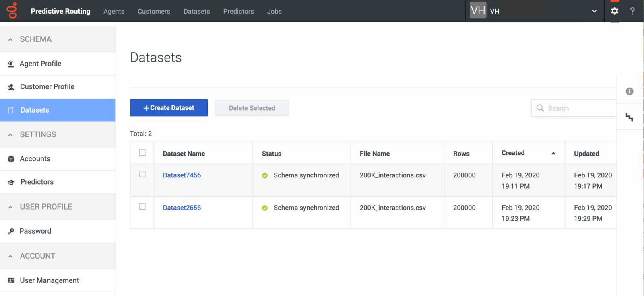Open the VH account dropdown
The height and width of the screenshot is (296, 644).
[535, 11]
